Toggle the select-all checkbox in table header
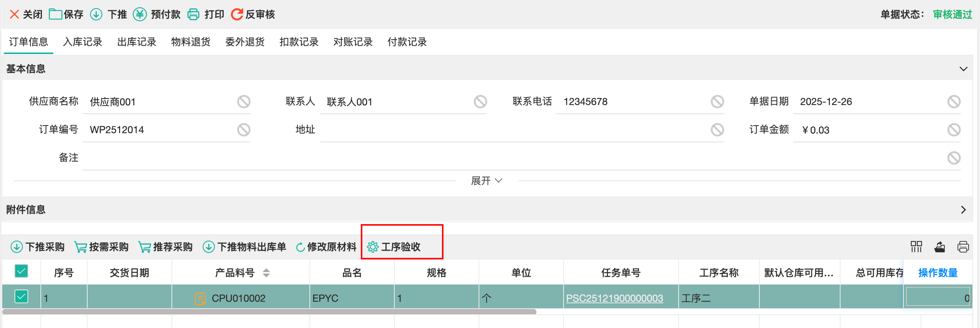Image resolution: width=980 pixels, height=328 pixels. tap(21, 271)
